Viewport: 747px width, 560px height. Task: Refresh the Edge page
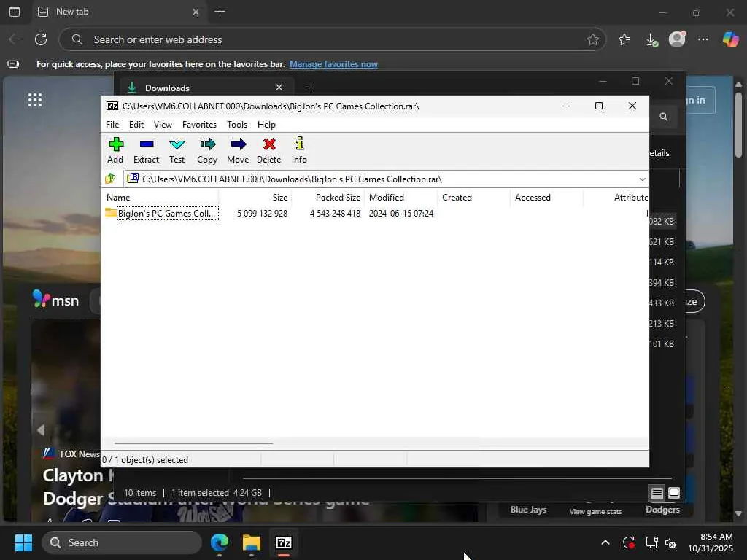pyautogui.click(x=41, y=39)
